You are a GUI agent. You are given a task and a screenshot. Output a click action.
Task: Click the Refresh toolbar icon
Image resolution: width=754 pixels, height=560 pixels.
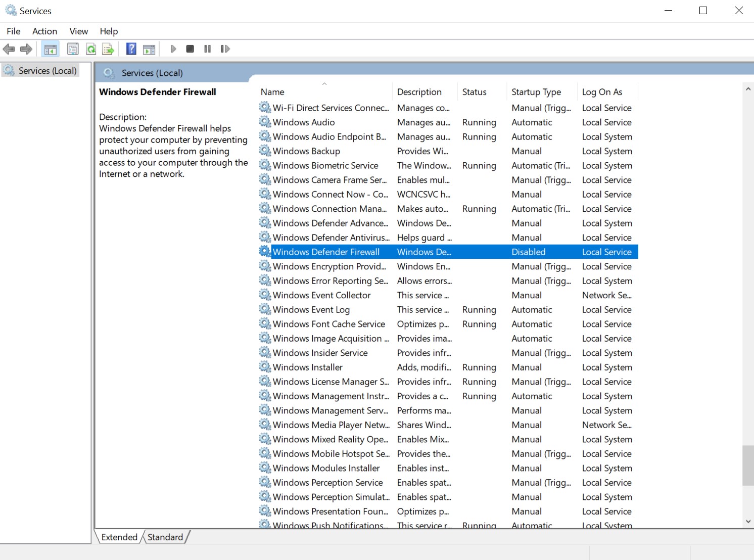point(91,49)
